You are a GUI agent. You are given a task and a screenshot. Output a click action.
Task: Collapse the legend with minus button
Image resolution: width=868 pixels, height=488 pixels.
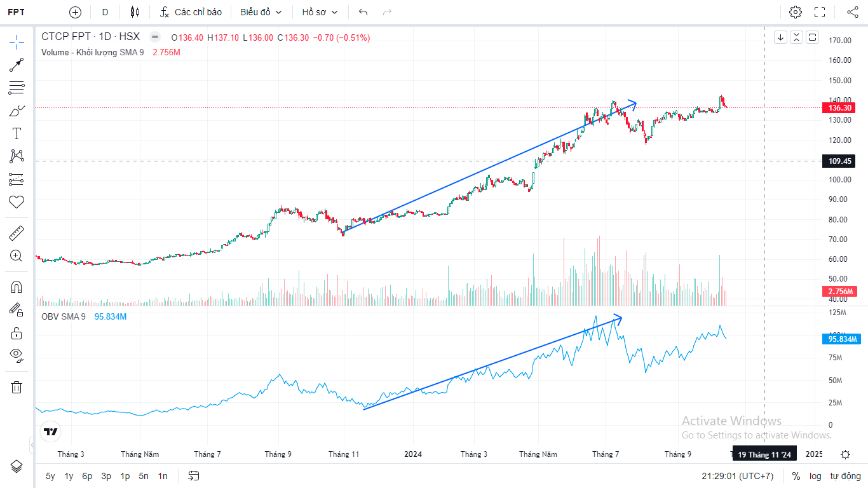154,37
